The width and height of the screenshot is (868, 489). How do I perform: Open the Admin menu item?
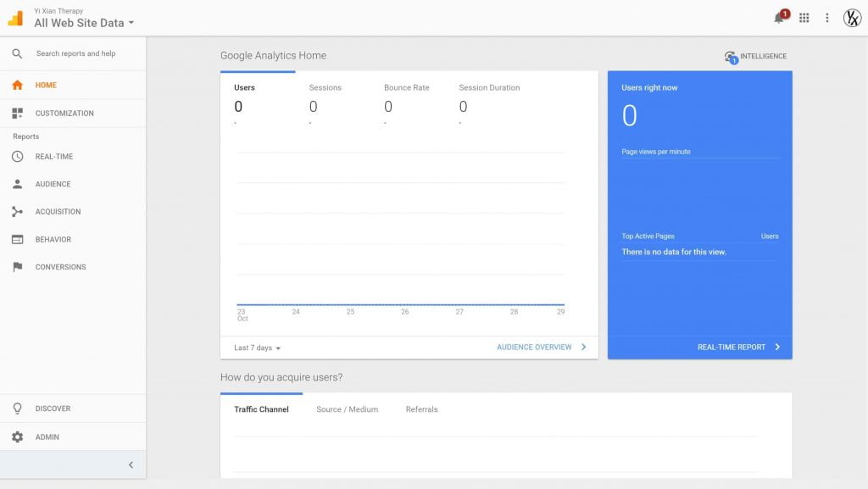(73, 437)
